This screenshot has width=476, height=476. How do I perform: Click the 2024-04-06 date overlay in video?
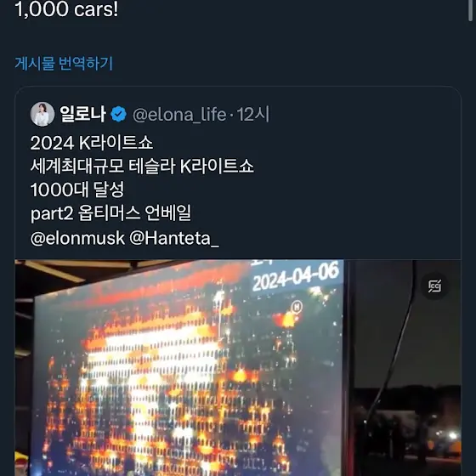(x=296, y=277)
